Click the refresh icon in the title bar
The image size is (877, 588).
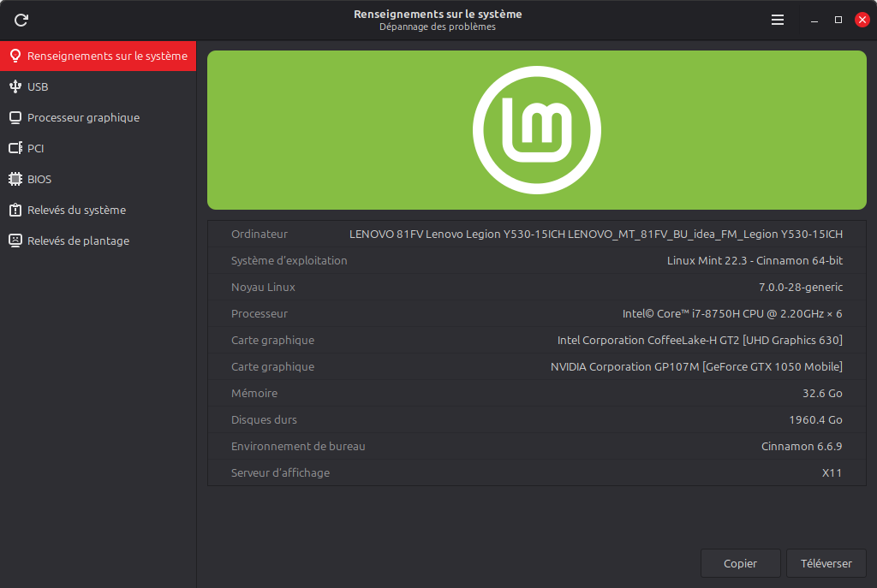click(x=21, y=21)
